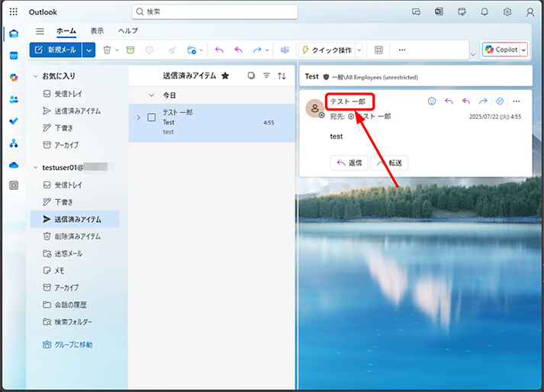
Task: Click the 新規メール button
Action: tap(56, 50)
